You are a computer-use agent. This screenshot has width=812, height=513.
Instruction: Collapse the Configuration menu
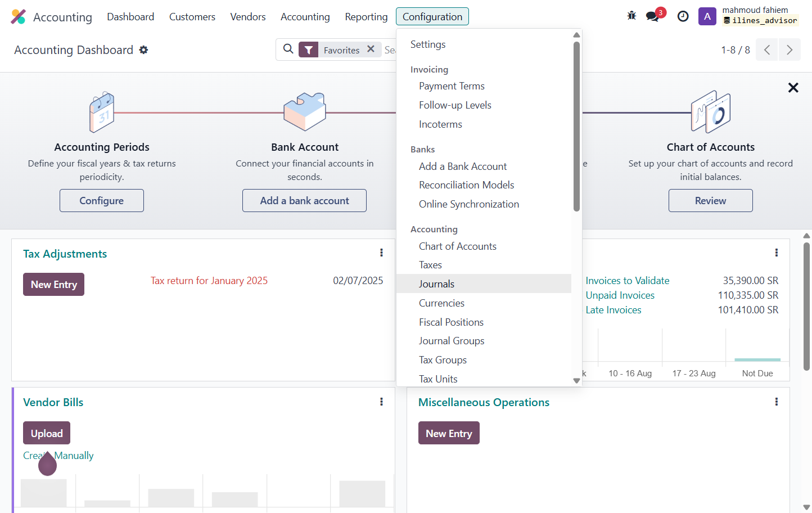432,17
